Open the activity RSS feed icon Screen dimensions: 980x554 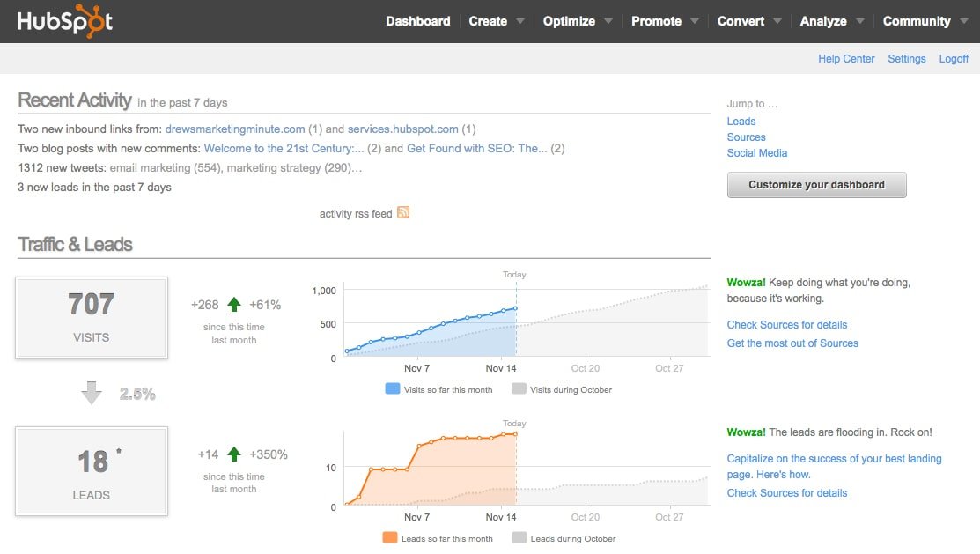[403, 213]
